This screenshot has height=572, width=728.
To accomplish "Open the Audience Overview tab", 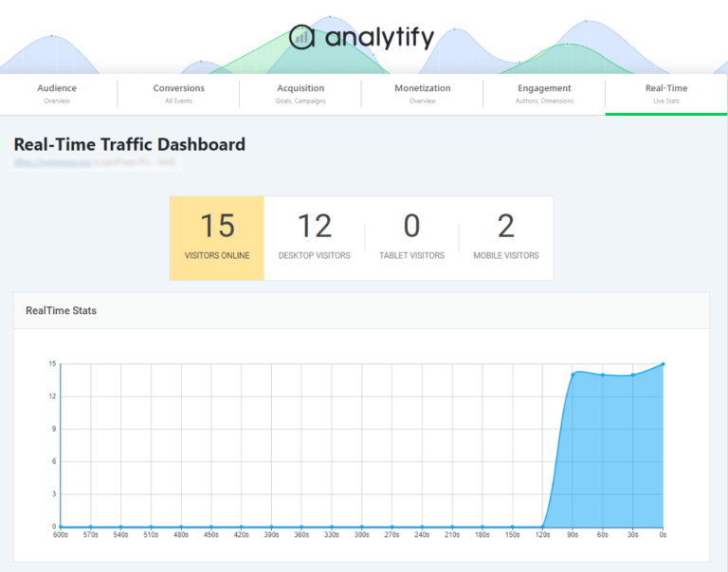I will click(x=57, y=94).
